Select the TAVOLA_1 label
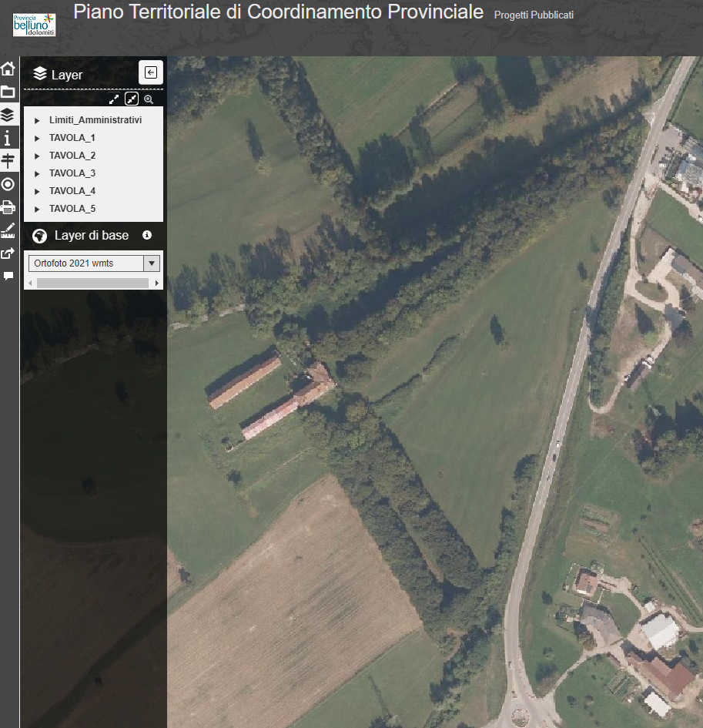This screenshot has height=728, width=703. (x=72, y=137)
